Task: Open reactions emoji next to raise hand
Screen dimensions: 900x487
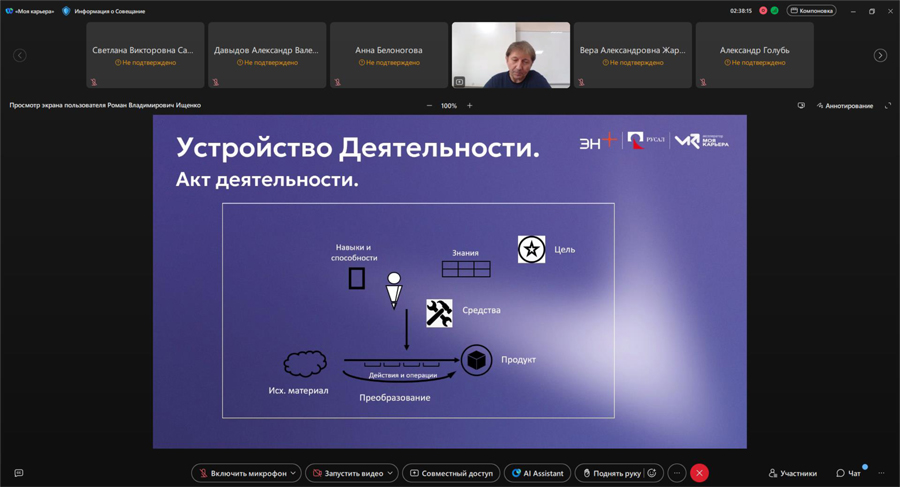Action: click(652, 473)
